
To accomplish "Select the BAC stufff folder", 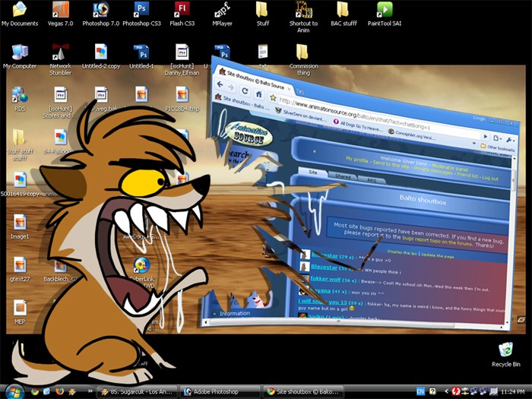I will point(344,14).
